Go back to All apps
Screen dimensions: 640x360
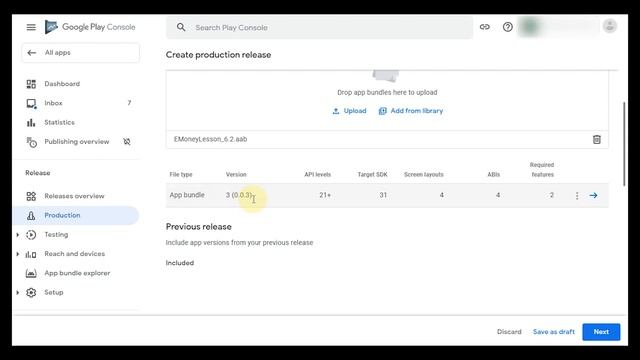[80, 53]
